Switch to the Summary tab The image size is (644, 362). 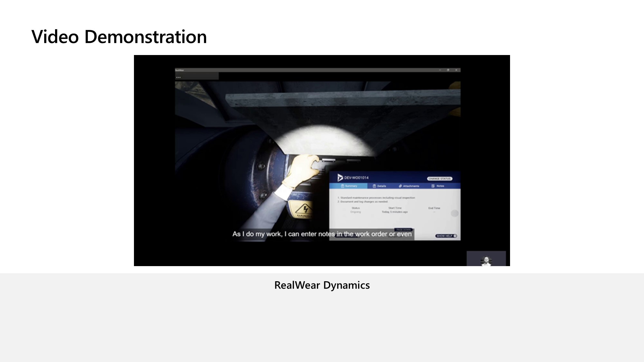pos(349,186)
